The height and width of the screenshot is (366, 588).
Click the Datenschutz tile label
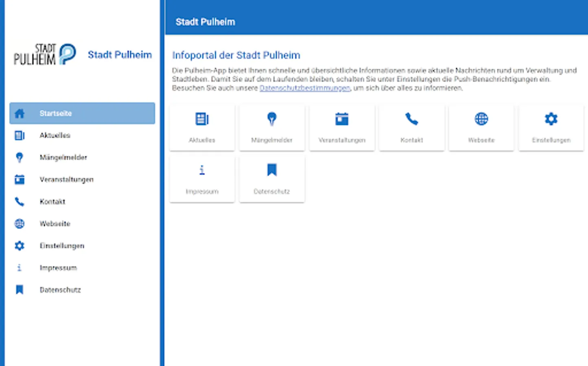[272, 191]
